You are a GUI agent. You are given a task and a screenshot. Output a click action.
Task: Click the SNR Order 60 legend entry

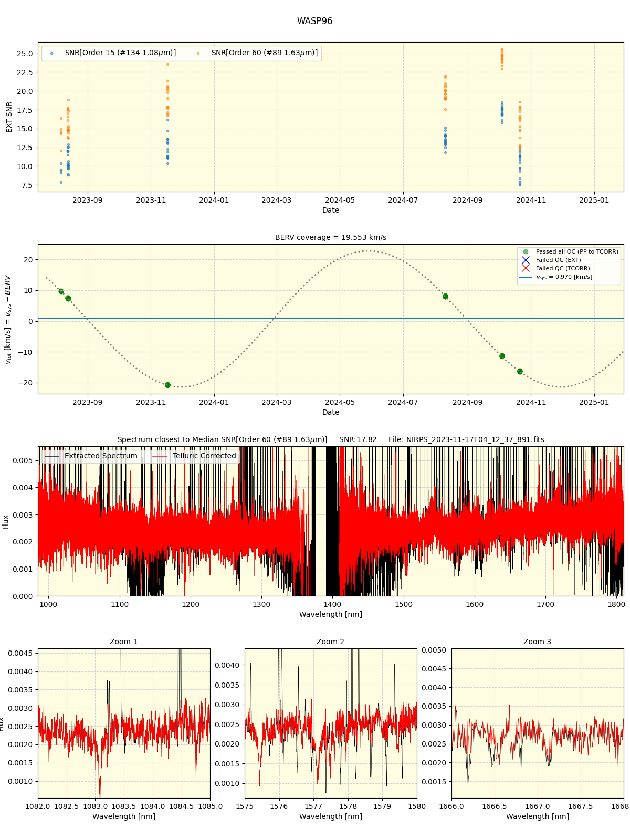pyautogui.click(x=265, y=53)
